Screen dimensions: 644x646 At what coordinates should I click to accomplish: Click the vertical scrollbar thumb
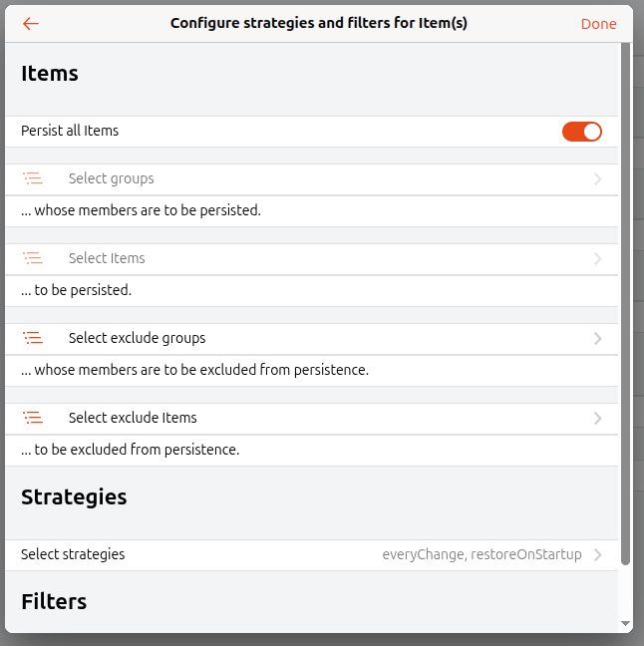point(625,299)
